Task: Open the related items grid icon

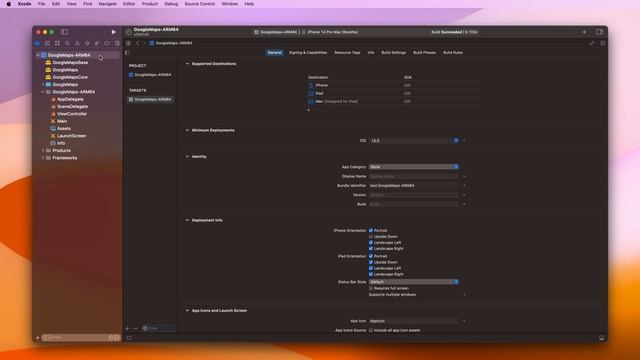Action: pos(128,43)
